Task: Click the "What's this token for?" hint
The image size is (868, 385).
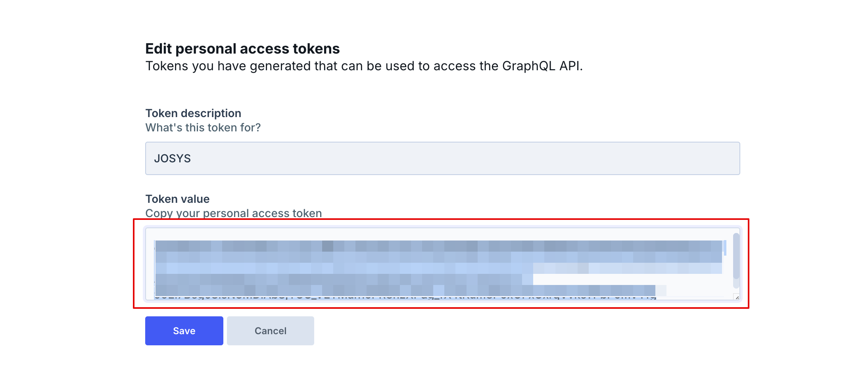Action: tap(203, 127)
